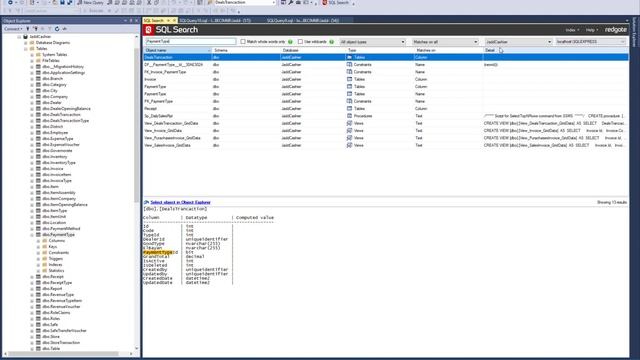Click the red SQL Search logo icon

pyautogui.click(x=149, y=30)
